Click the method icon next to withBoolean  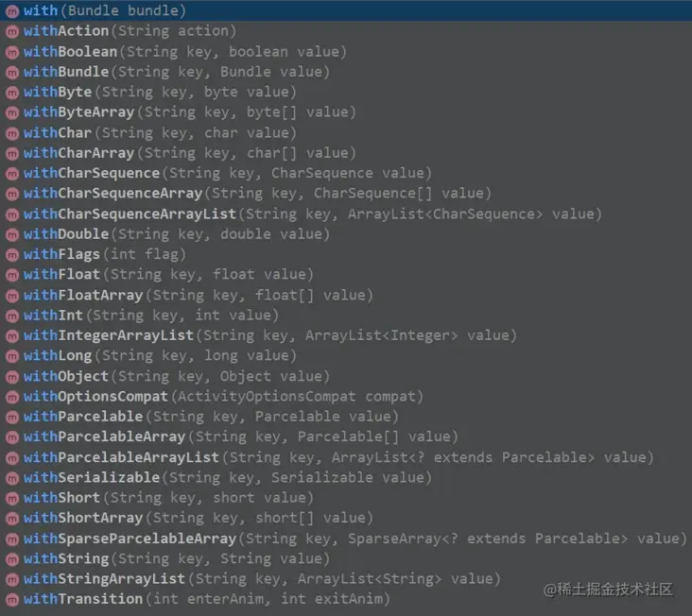click(x=12, y=52)
